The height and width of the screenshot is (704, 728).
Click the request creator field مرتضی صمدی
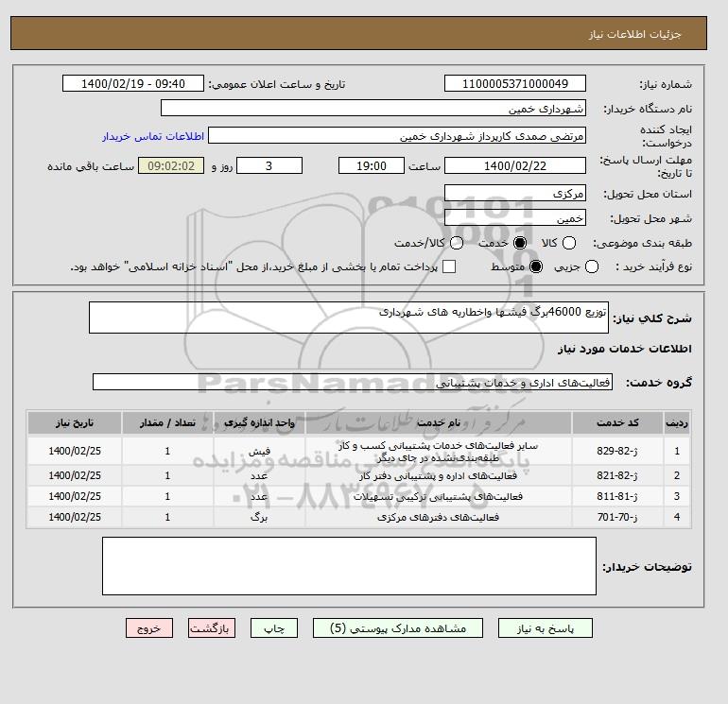[397, 136]
